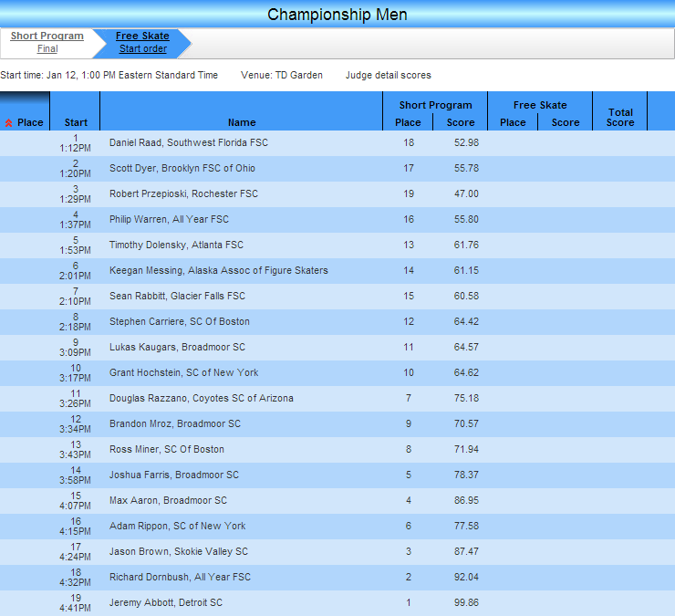Select Adam Rippon, SC of New York
This screenshot has height=616, width=675.
coord(177,526)
